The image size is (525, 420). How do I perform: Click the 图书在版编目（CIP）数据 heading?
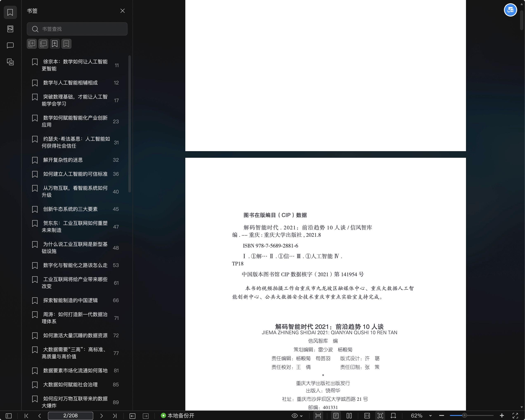(x=275, y=215)
